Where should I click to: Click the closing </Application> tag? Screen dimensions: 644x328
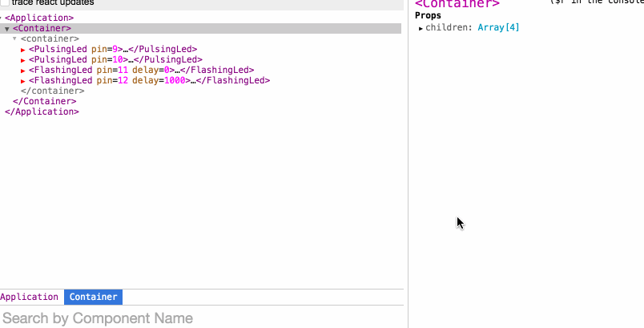pyautogui.click(x=42, y=111)
